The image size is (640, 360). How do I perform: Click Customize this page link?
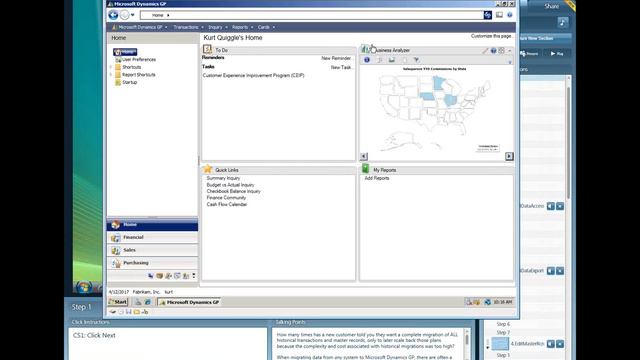click(491, 36)
